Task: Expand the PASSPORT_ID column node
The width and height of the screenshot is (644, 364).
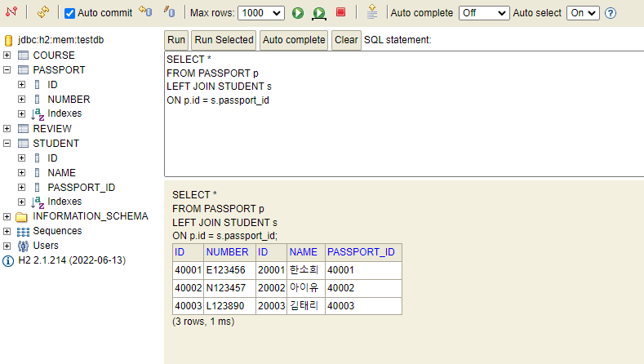Action: coord(22,188)
